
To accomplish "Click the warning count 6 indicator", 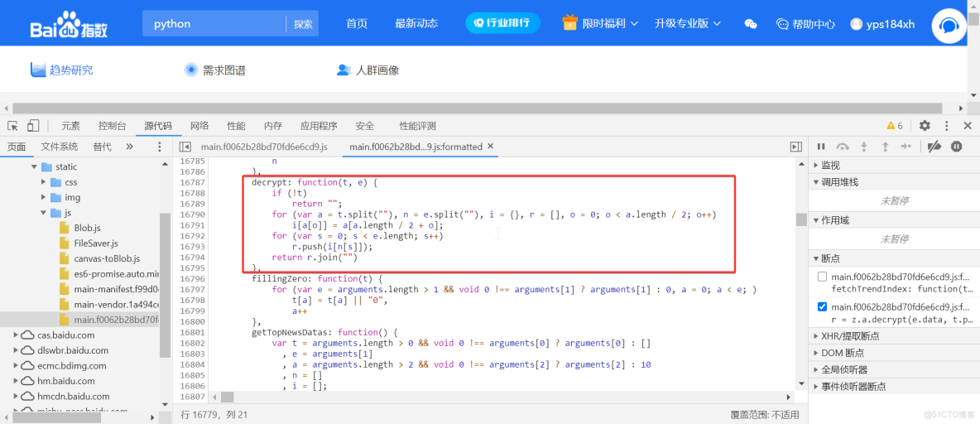I will coord(895,126).
